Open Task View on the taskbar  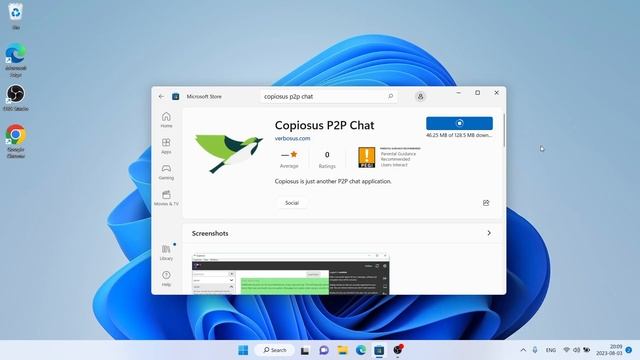click(x=305, y=350)
